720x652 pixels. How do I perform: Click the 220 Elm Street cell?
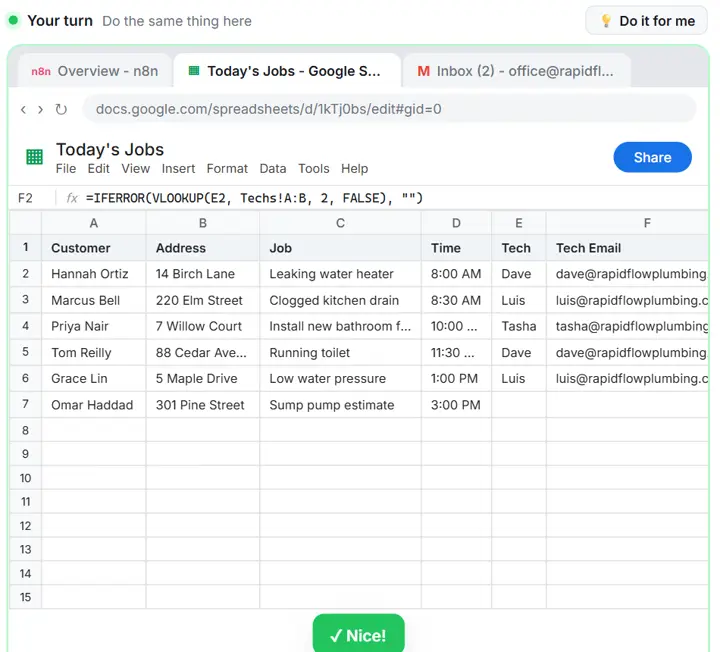pyautogui.click(x=202, y=300)
